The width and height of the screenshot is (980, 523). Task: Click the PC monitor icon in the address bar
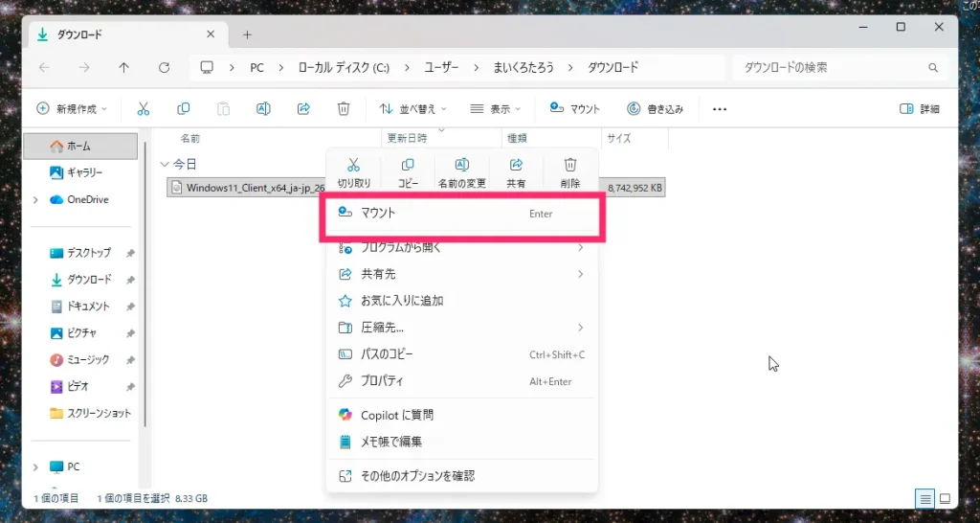[x=207, y=68]
